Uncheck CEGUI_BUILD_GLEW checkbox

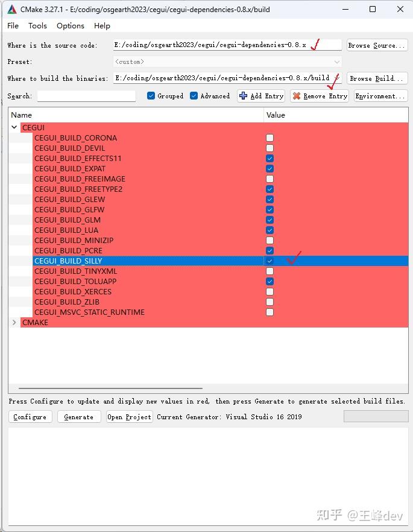click(270, 199)
